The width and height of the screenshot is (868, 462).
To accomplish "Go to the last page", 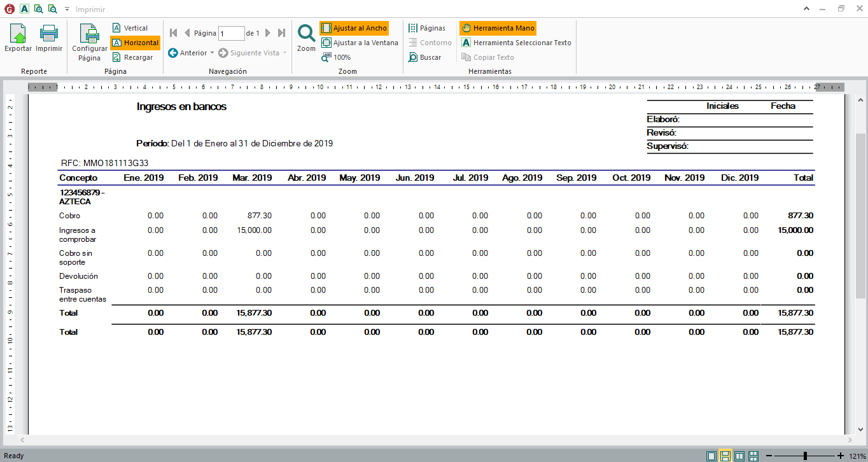I will pyautogui.click(x=282, y=33).
